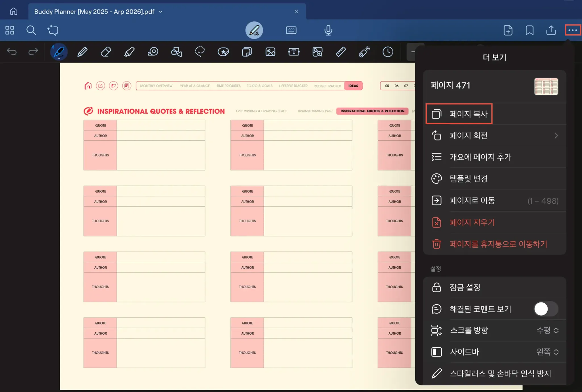This screenshot has width=582, height=392.
Task: Select the eraser tool
Action: point(106,52)
